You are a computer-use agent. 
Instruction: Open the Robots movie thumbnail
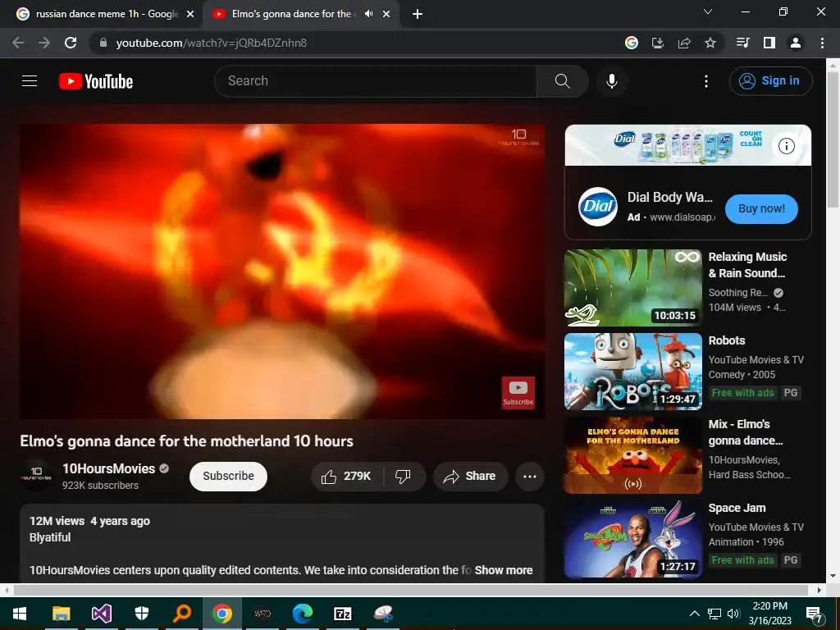[x=633, y=372]
